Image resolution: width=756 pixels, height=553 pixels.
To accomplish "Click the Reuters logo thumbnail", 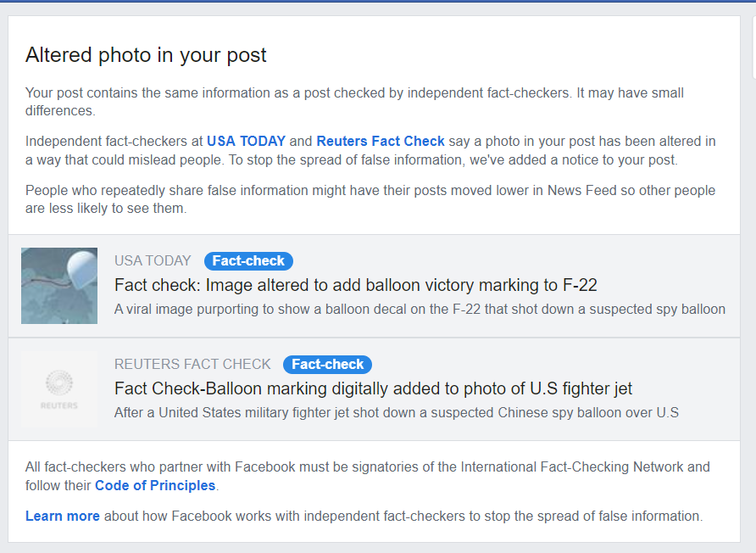I will [59, 389].
